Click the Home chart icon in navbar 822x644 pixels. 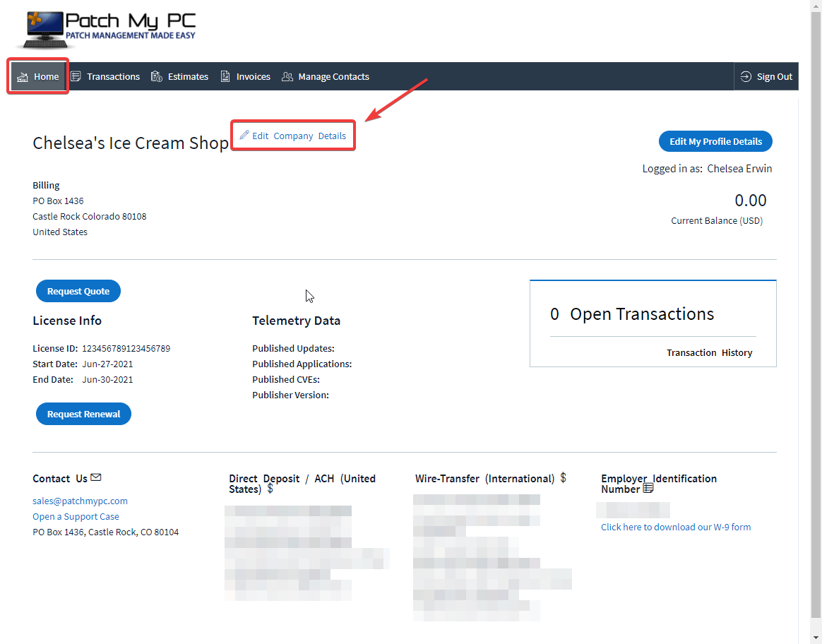(23, 77)
